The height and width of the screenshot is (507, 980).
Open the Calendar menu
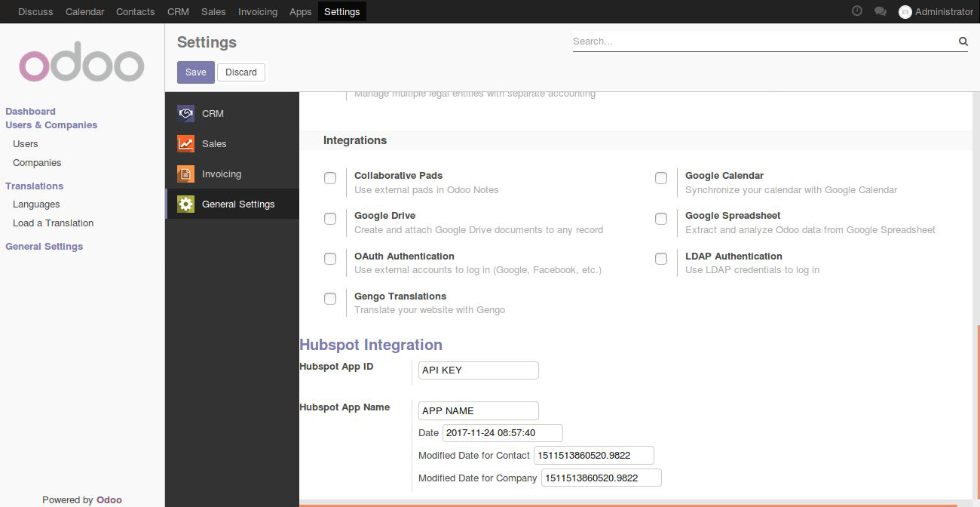point(84,11)
